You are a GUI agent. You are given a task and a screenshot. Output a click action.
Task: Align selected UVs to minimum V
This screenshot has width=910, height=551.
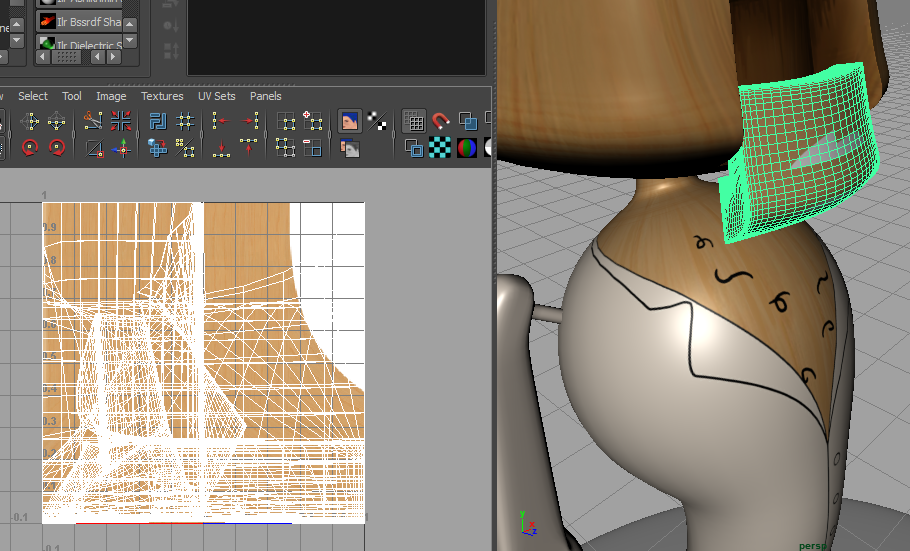[x=221, y=148]
